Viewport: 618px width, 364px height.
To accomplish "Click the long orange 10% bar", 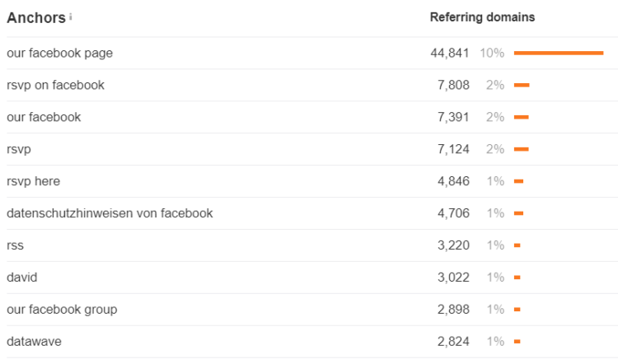I will click(559, 53).
